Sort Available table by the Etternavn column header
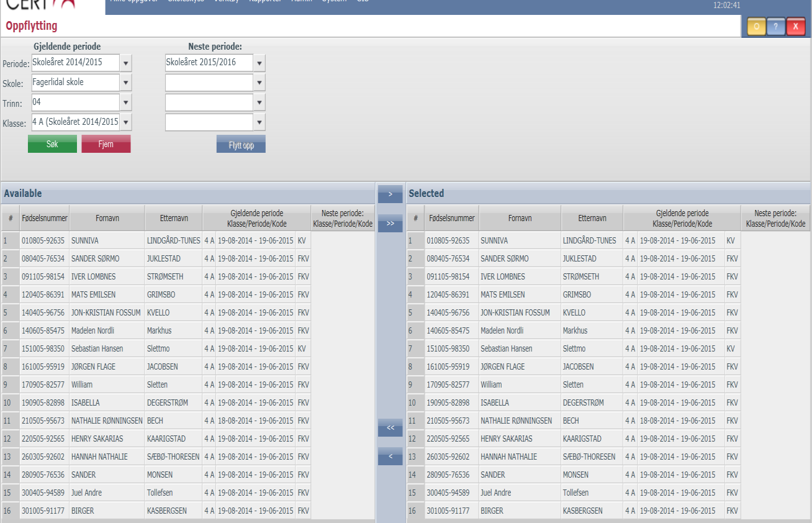This screenshot has width=812, height=523. 173,218
